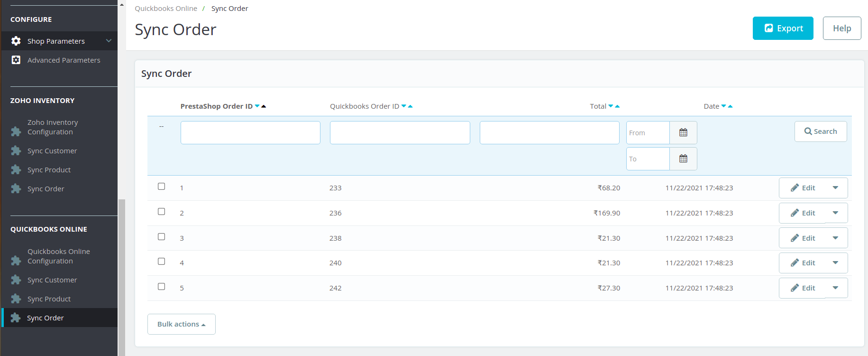The height and width of the screenshot is (356, 868).
Task: Click the Search filter button
Action: [821, 131]
